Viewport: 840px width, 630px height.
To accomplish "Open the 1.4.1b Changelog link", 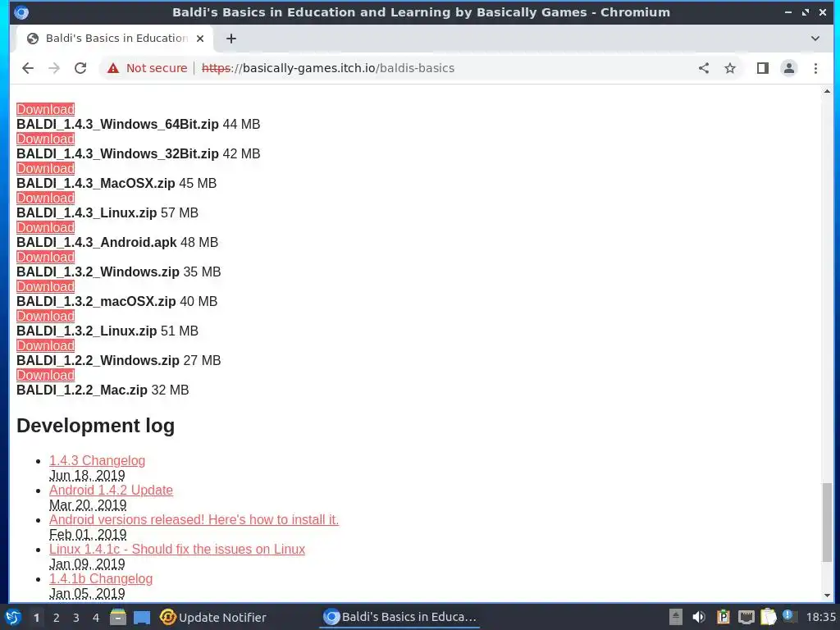I will 101,578.
